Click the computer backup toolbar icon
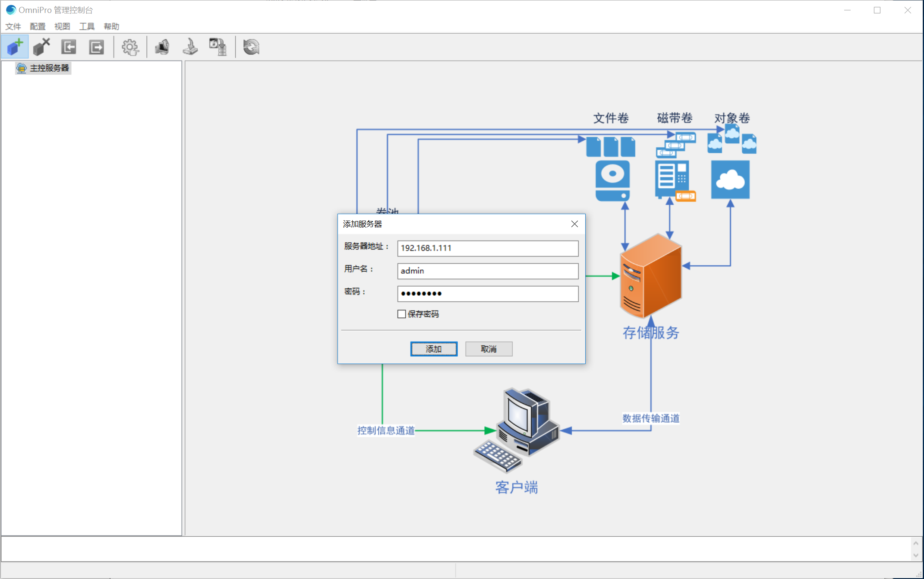Screen dimensions: 924x579 pos(162,47)
